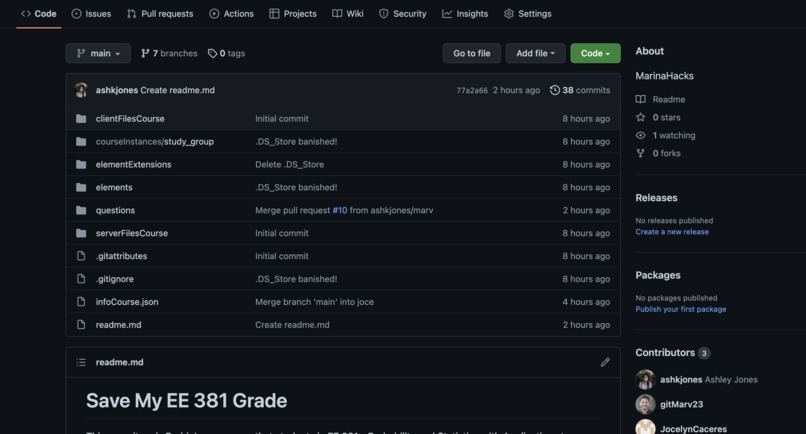
Task: Expand the Add file dropdown
Action: [x=535, y=53]
